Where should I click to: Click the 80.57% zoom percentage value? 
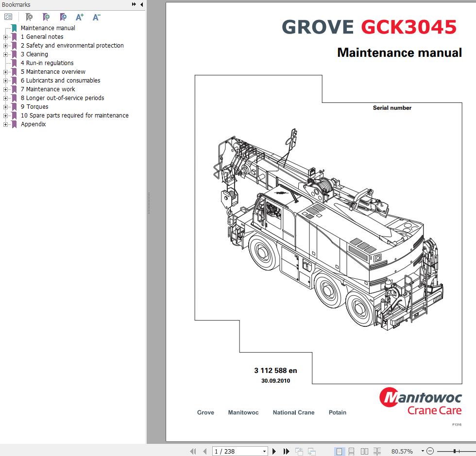click(x=402, y=452)
